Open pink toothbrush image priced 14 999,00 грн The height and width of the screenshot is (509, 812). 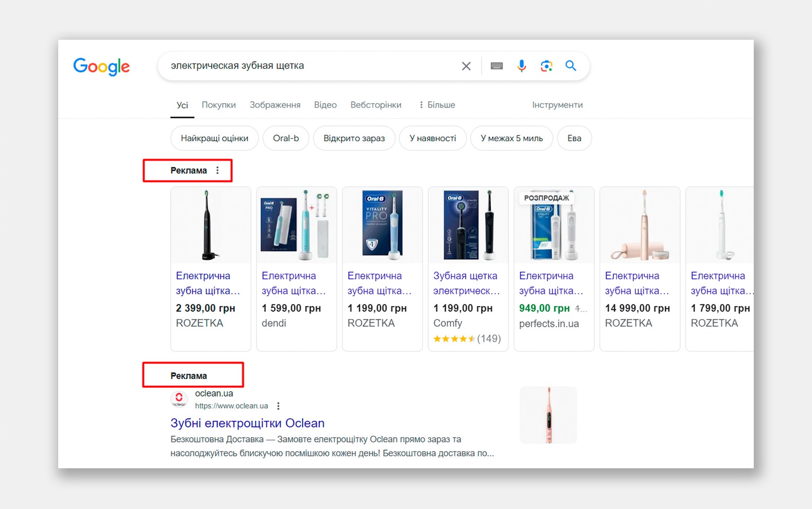tap(640, 225)
